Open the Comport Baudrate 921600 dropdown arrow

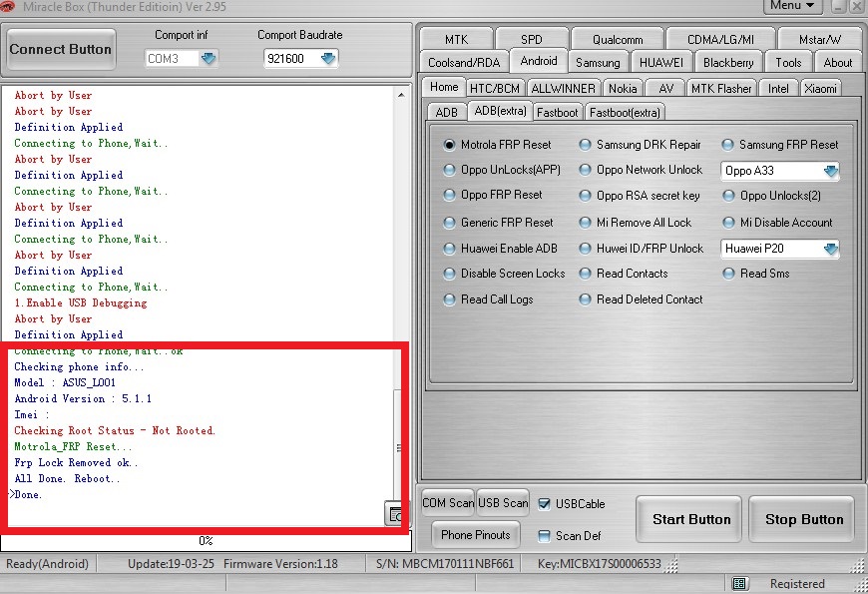[x=328, y=58]
